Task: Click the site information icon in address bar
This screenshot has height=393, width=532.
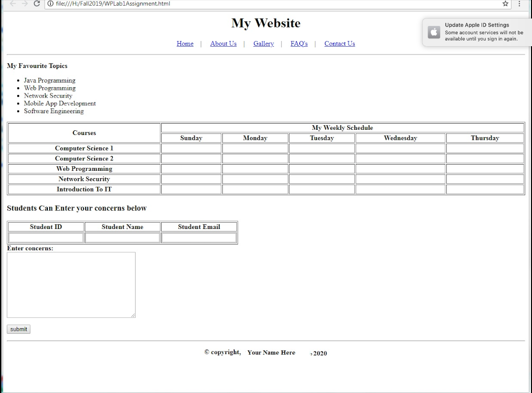Action: coord(50,4)
